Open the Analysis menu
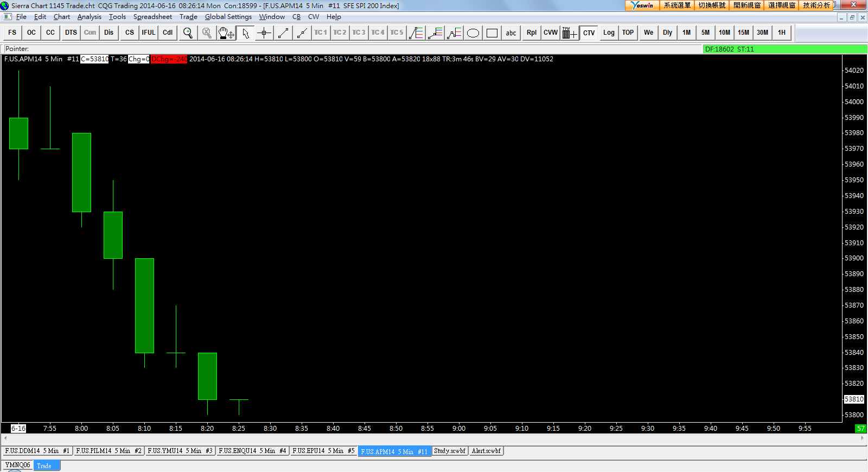868x472 pixels. coord(90,17)
